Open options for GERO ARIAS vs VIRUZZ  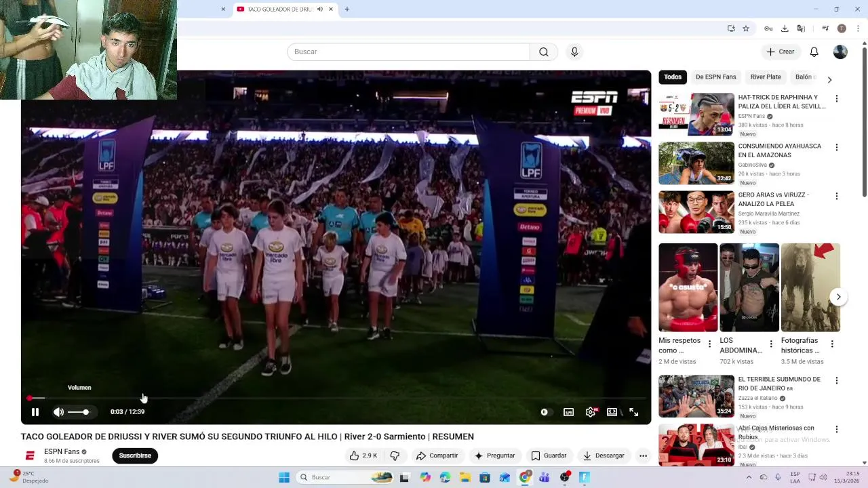click(836, 197)
